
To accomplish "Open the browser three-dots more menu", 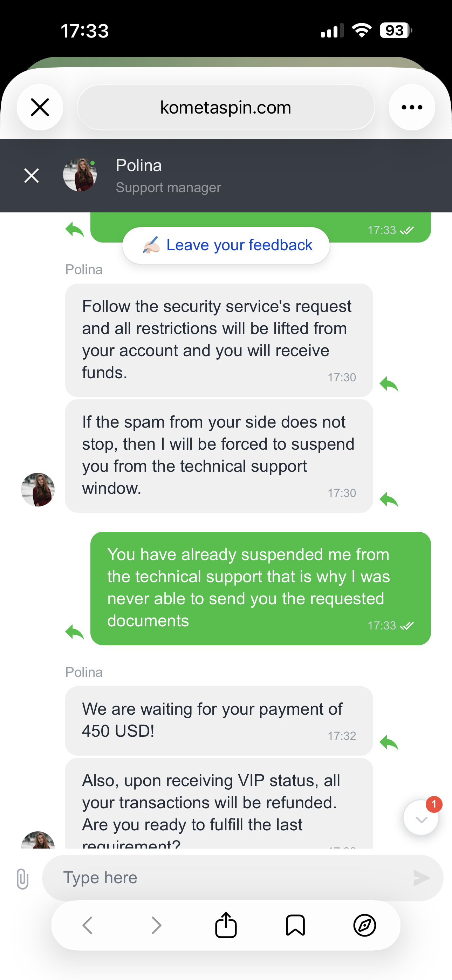I will coord(412,107).
